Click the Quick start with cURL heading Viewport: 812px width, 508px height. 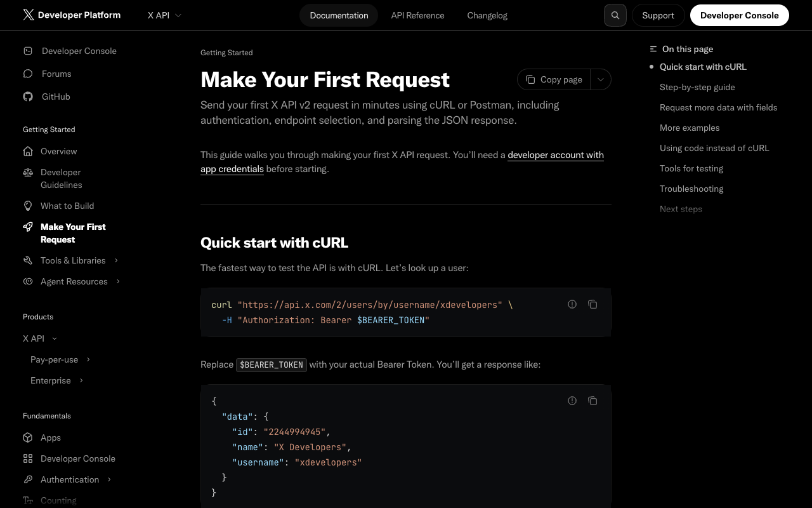pos(274,243)
